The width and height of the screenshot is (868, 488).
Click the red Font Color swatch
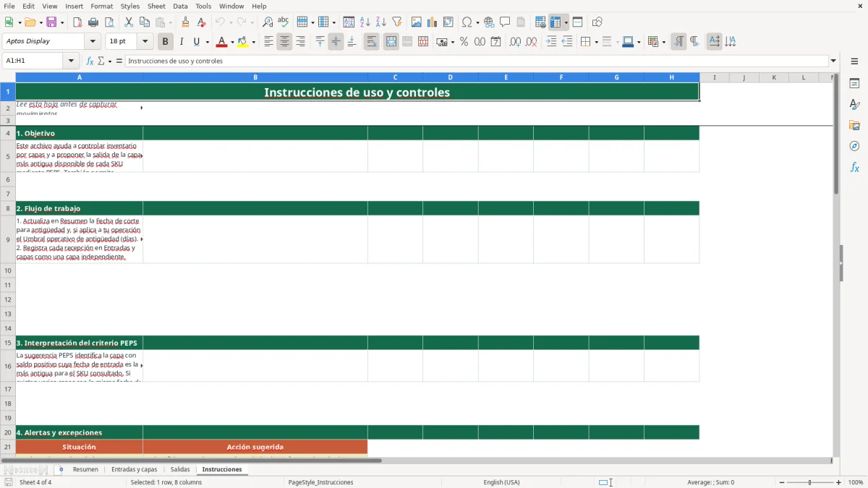221,42
